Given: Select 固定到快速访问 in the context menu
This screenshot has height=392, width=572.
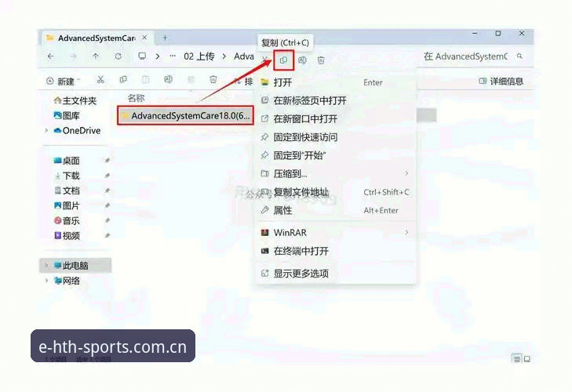Looking at the screenshot, I should [x=336, y=137].
